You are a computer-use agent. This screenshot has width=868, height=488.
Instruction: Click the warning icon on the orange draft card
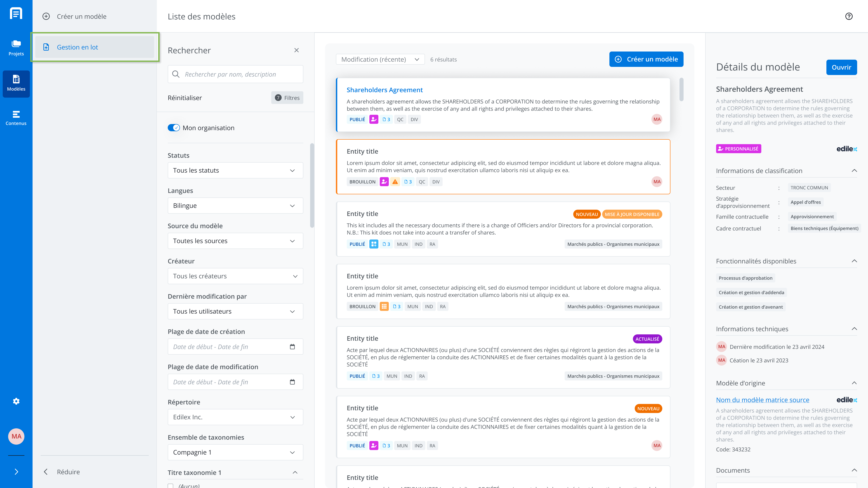[x=395, y=182]
